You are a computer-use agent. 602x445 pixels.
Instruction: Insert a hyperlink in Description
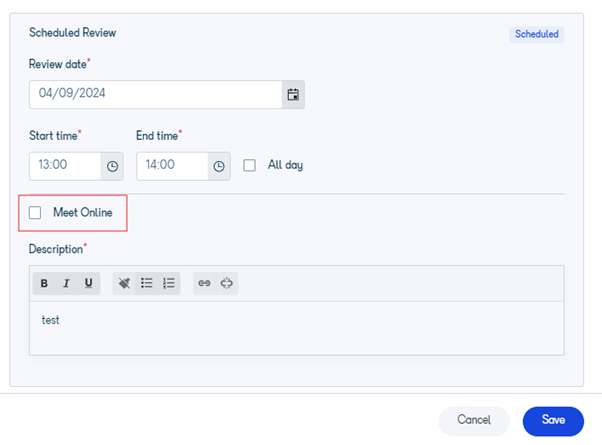pos(204,283)
